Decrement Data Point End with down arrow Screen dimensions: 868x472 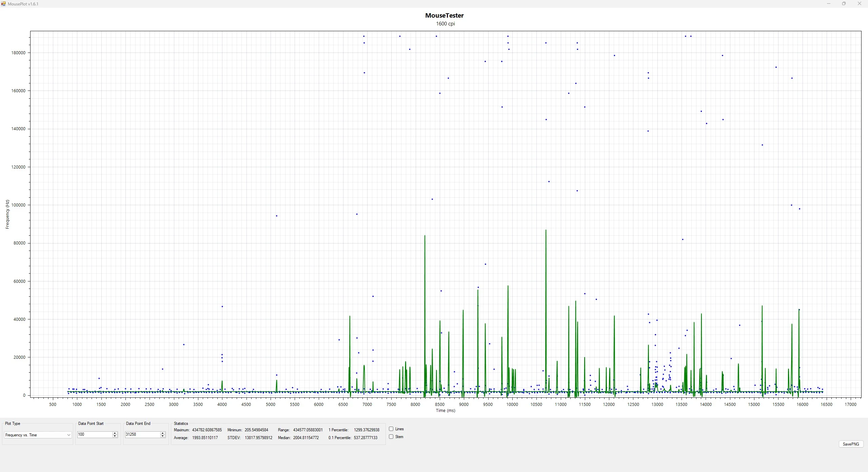[x=163, y=436]
